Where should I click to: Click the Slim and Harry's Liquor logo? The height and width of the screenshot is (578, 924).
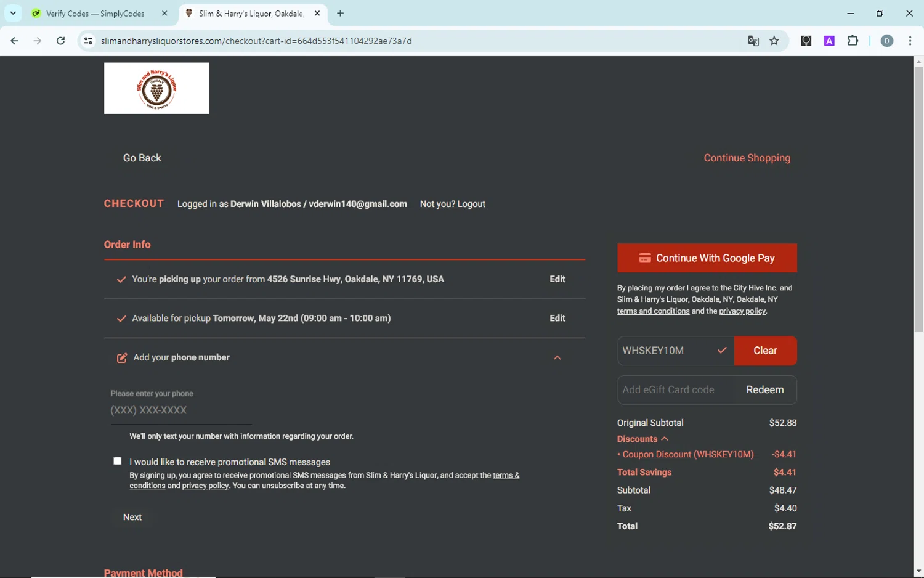(x=156, y=88)
